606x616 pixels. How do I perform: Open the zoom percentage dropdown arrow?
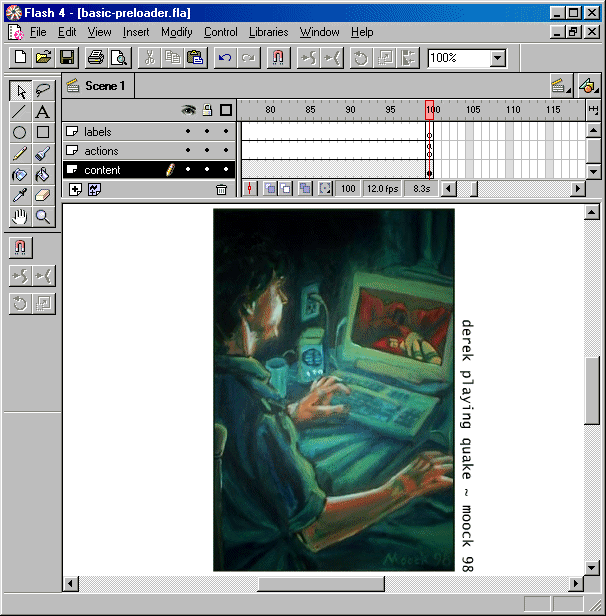coord(498,58)
